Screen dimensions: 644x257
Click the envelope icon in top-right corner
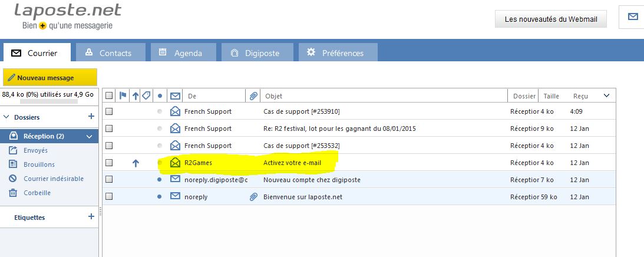pyautogui.click(x=633, y=18)
